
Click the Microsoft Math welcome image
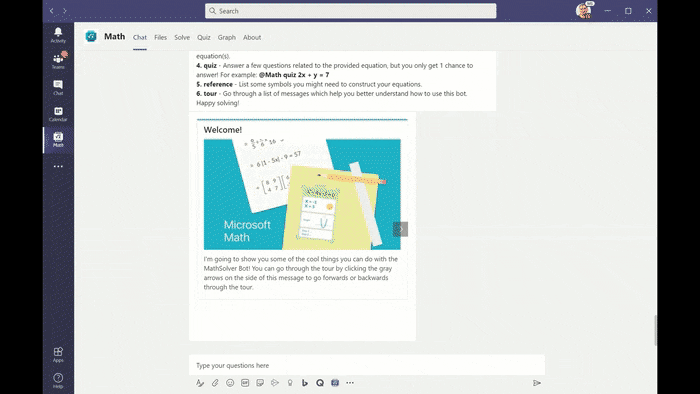click(302, 194)
